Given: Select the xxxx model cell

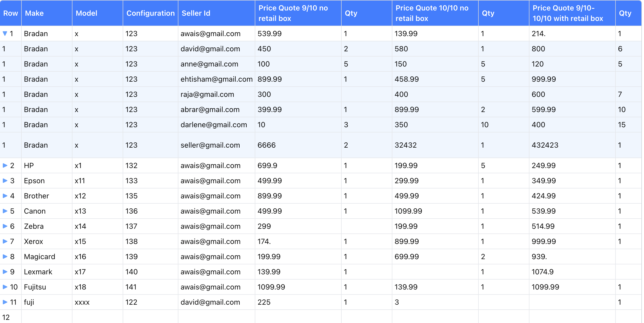Looking at the screenshot, I should coord(98,302).
